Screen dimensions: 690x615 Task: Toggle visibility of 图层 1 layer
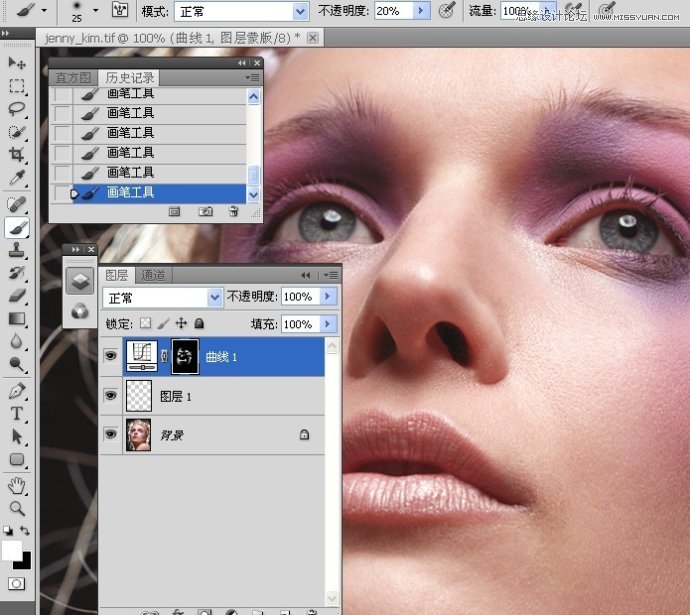pos(111,396)
